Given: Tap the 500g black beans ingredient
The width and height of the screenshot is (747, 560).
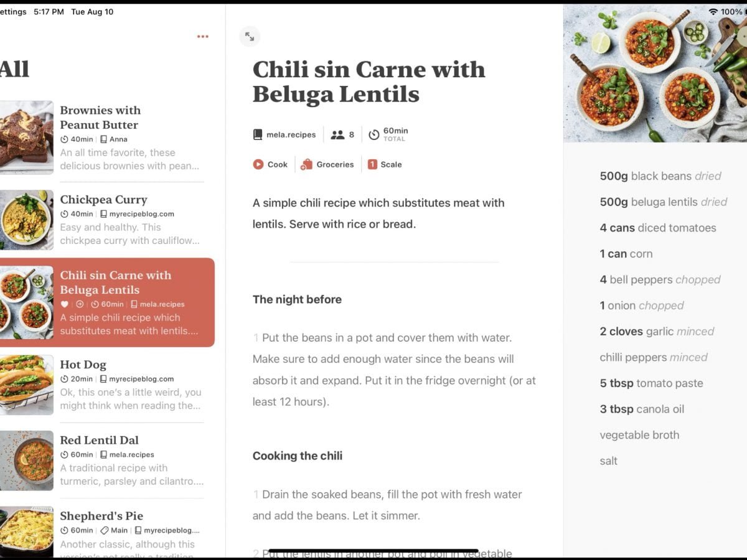Looking at the screenshot, I should click(x=660, y=176).
